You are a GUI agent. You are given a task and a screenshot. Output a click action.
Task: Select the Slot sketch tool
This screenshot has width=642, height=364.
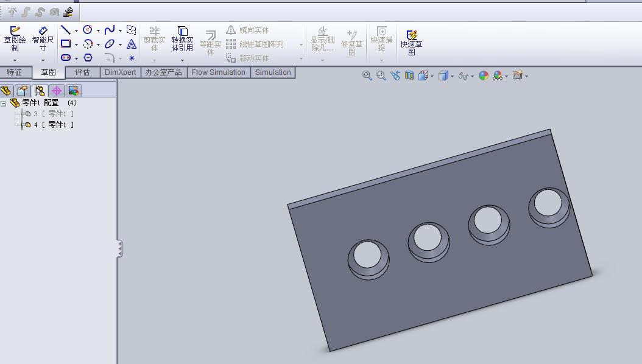(x=66, y=58)
